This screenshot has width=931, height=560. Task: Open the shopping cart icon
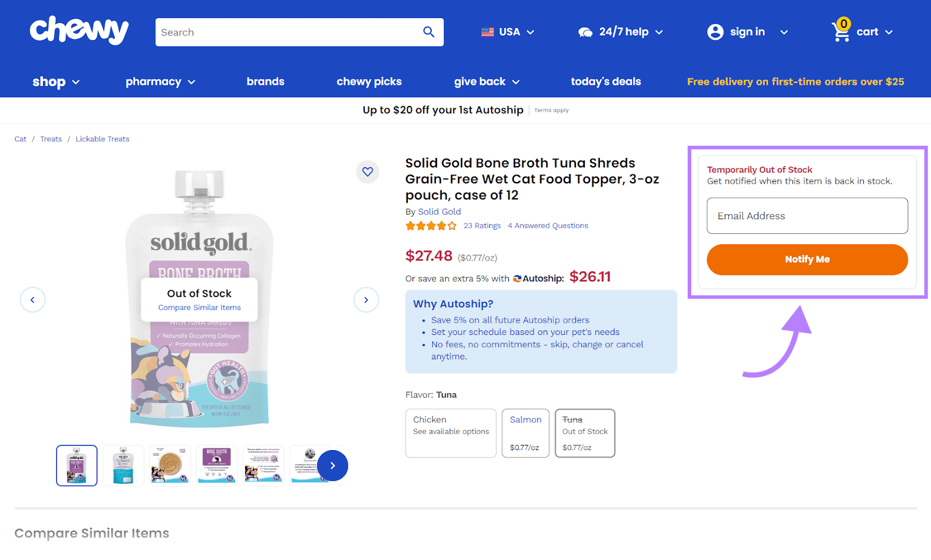pos(841,31)
